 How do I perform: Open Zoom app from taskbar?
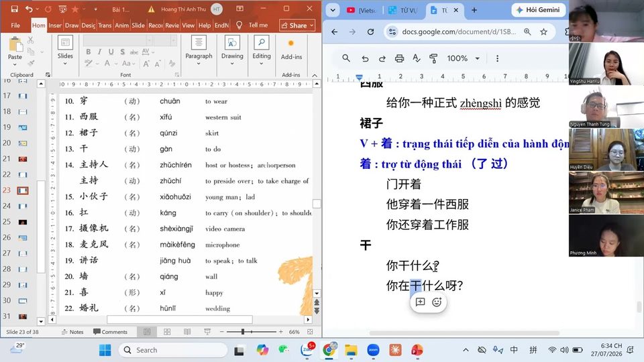coord(373,350)
